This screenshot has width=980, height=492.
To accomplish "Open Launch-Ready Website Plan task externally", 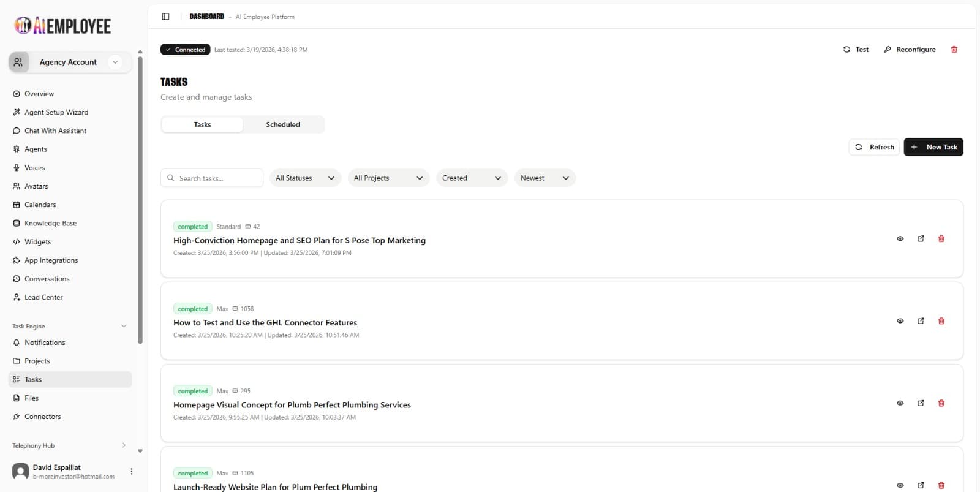I will [x=921, y=485].
